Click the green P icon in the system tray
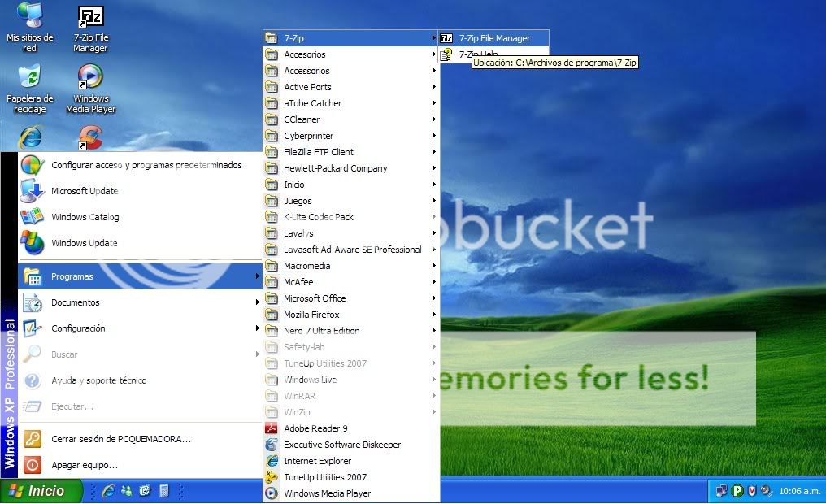 (737, 491)
